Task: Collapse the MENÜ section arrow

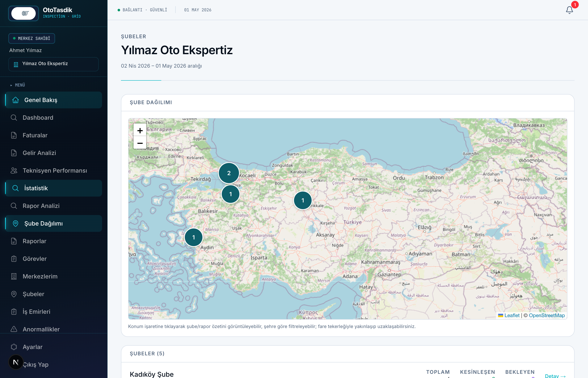Action: coord(11,85)
